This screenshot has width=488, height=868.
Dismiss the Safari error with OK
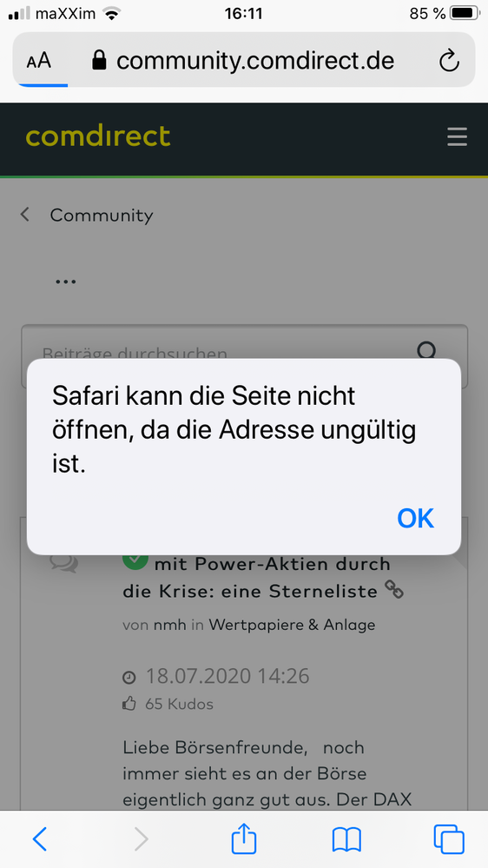point(416,518)
